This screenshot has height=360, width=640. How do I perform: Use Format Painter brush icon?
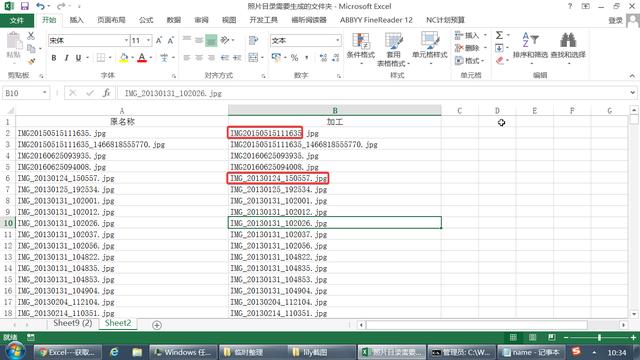(31, 61)
